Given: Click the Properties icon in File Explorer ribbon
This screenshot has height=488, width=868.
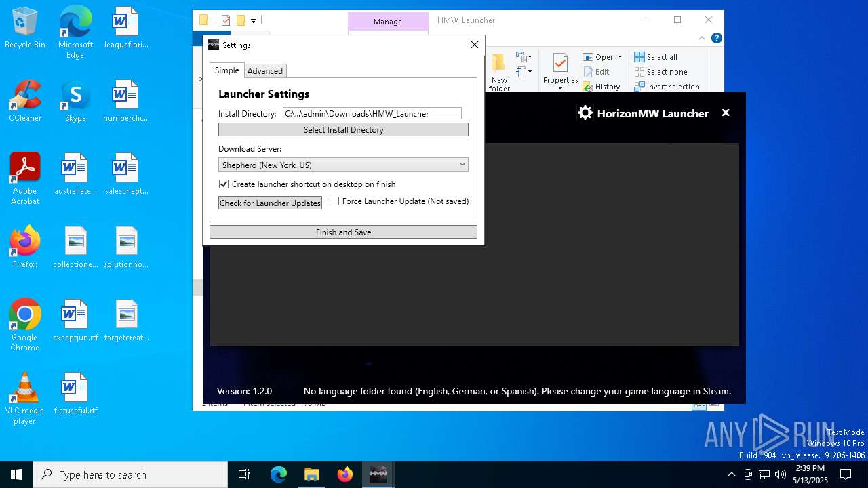Looking at the screenshot, I should tap(560, 69).
